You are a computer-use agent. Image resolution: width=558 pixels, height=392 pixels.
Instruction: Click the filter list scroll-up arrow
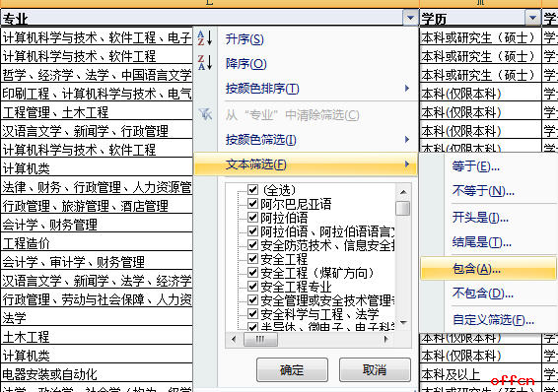point(403,192)
